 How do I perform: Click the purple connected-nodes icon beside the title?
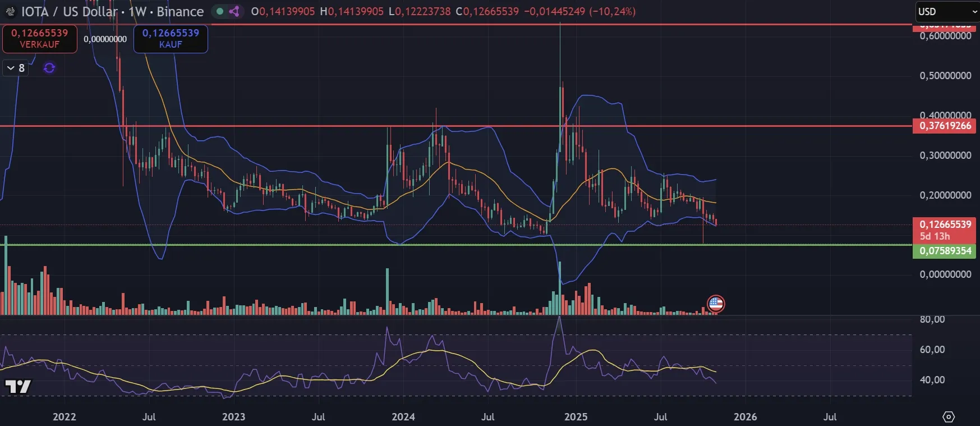click(x=234, y=11)
